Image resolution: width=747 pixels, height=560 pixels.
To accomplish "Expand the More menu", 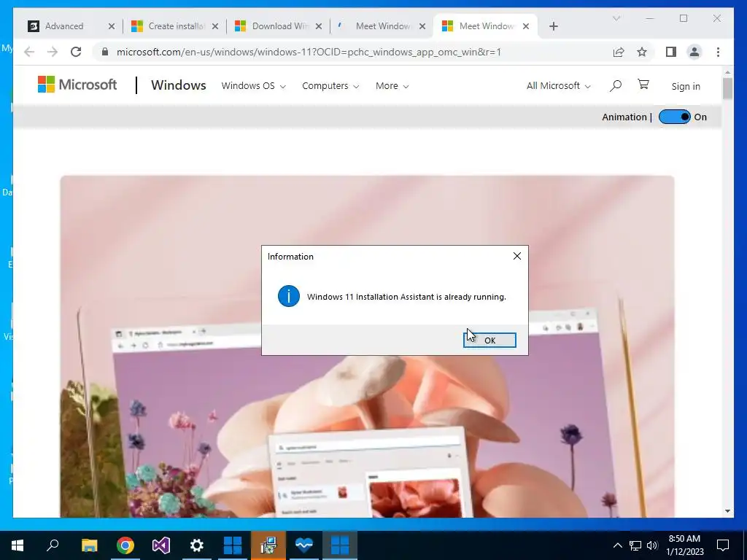I will pos(392,86).
